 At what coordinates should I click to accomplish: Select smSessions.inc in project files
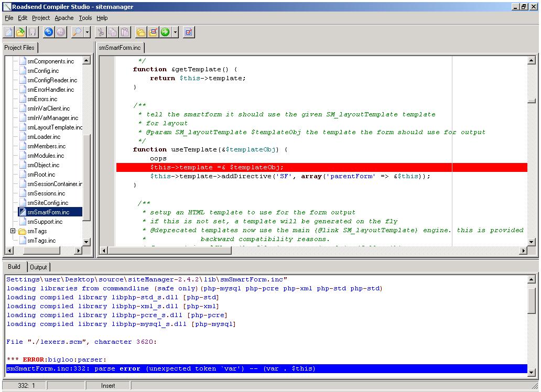46,193
